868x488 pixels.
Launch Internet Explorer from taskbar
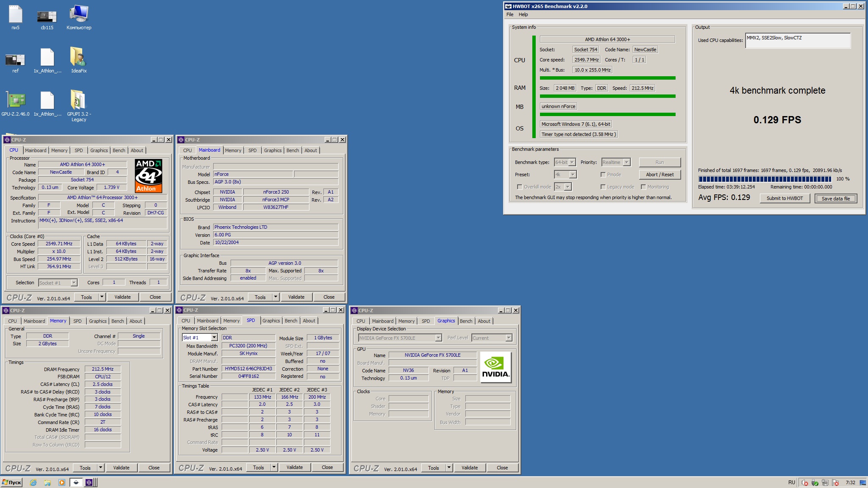(x=33, y=482)
